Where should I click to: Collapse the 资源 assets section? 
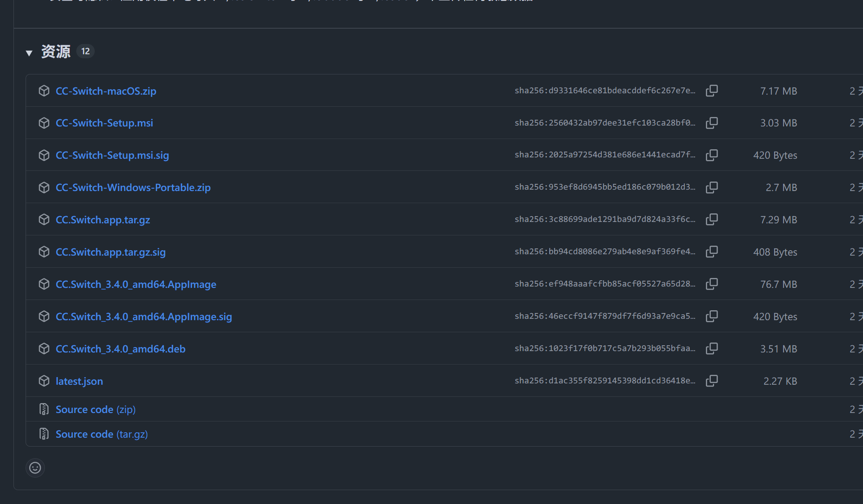[x=29, y=53]
